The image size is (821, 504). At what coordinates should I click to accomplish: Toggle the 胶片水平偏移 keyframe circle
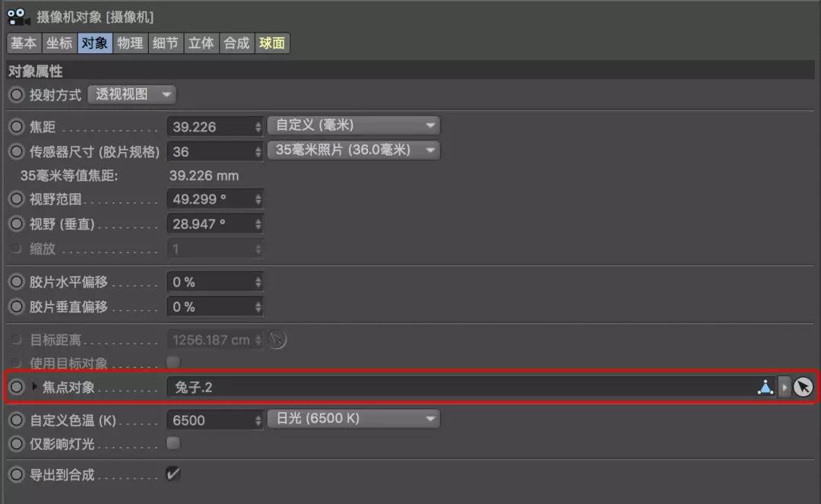pos(17,281)
